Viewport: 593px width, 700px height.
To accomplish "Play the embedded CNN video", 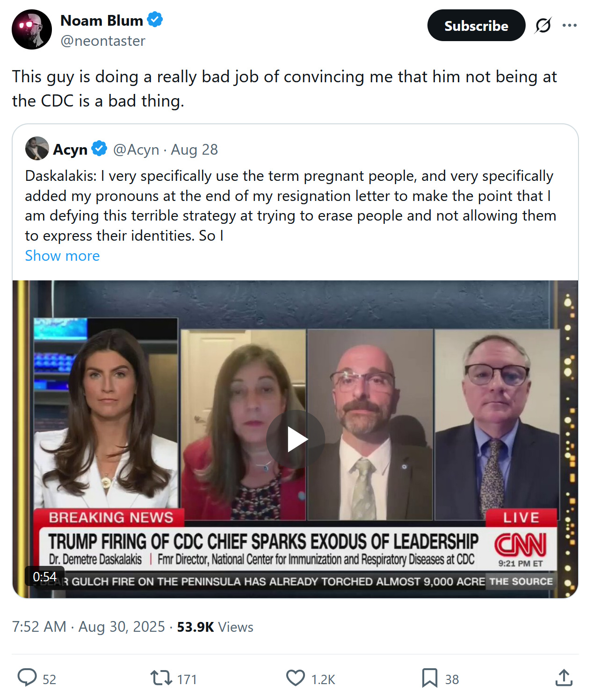I will [296, 439].
